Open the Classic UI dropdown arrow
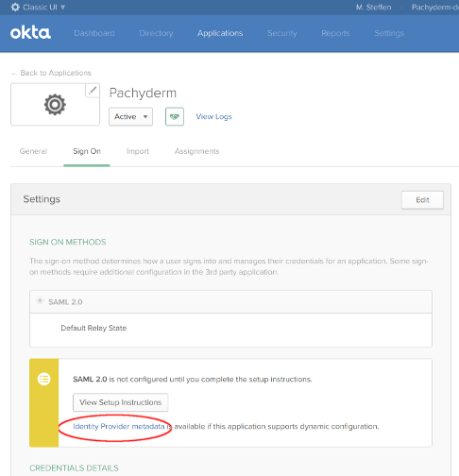Screen dimensions: 459x476 coord(63,8)
